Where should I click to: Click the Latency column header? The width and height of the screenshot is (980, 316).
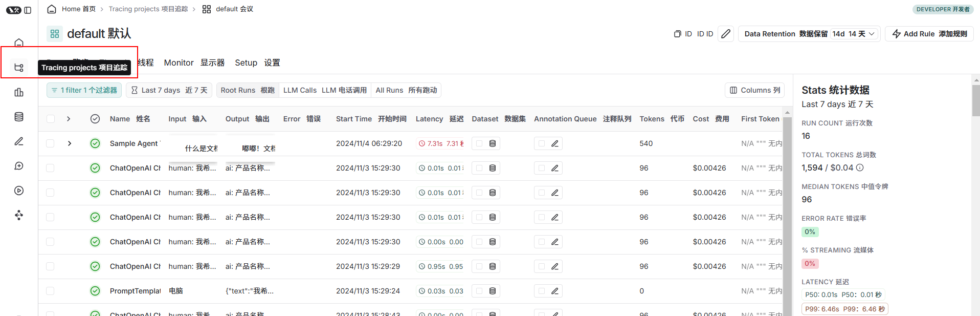439,119
